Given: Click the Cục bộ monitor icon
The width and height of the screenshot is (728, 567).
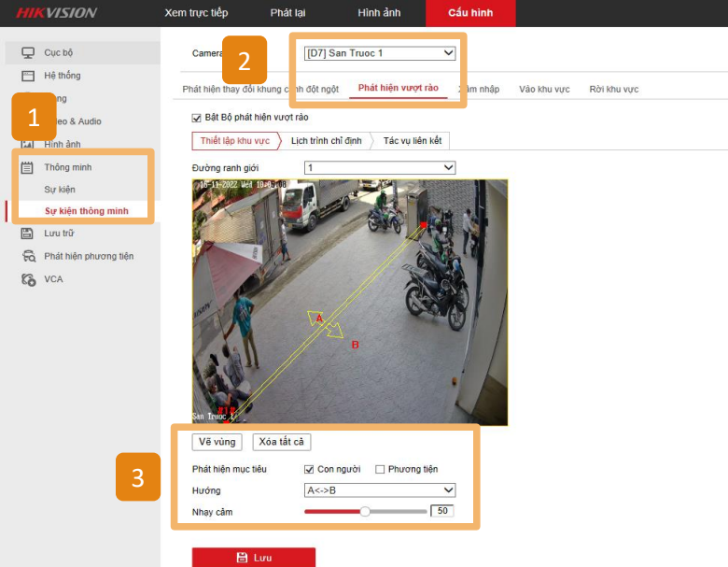Looking at the screenshot, I should [28, 53].
